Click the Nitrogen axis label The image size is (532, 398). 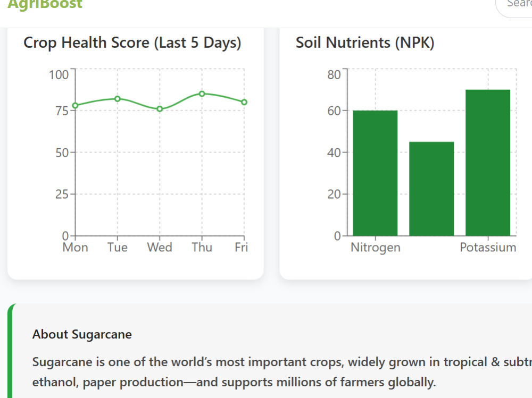coord(375,248)
